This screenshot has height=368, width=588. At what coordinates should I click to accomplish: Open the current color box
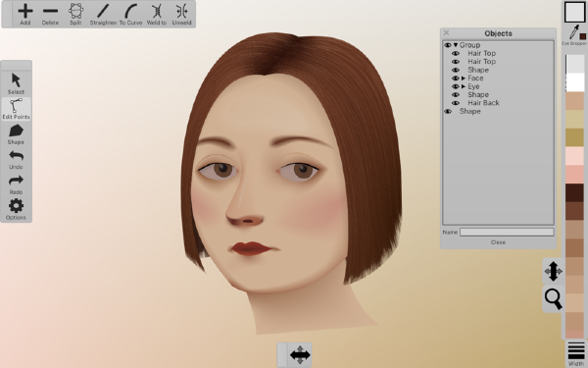point(575,12)
